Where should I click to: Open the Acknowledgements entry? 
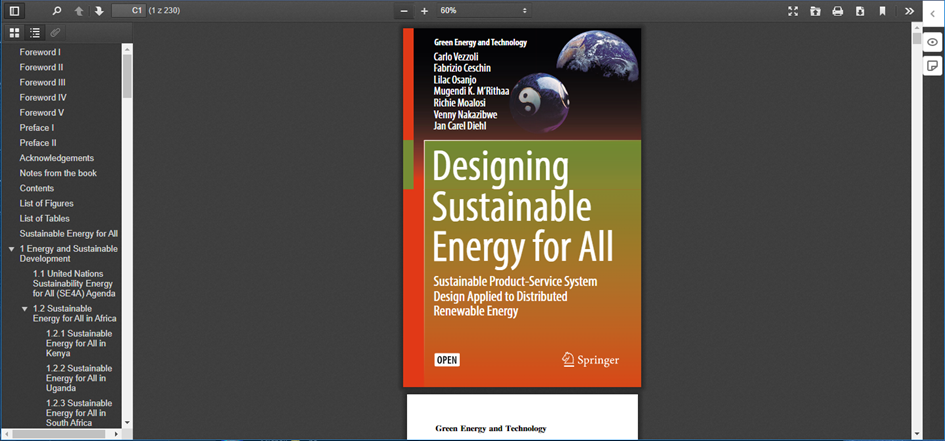tap(57, 158)
